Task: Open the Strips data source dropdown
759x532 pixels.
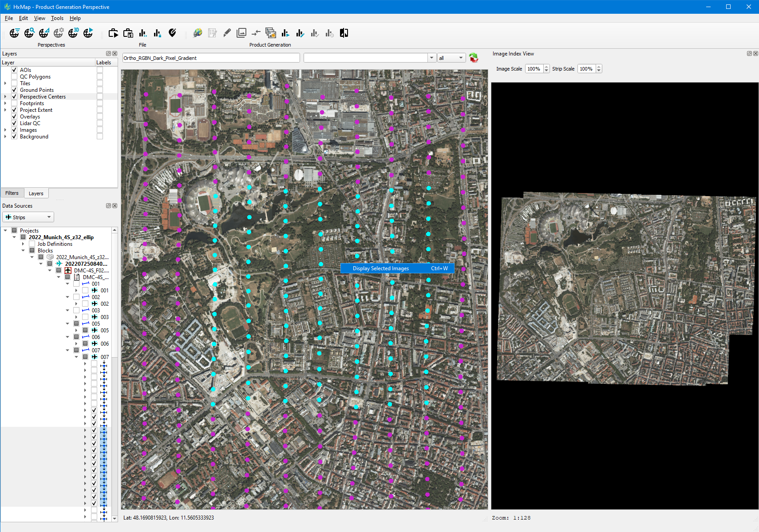Action: tap(28, 217)
